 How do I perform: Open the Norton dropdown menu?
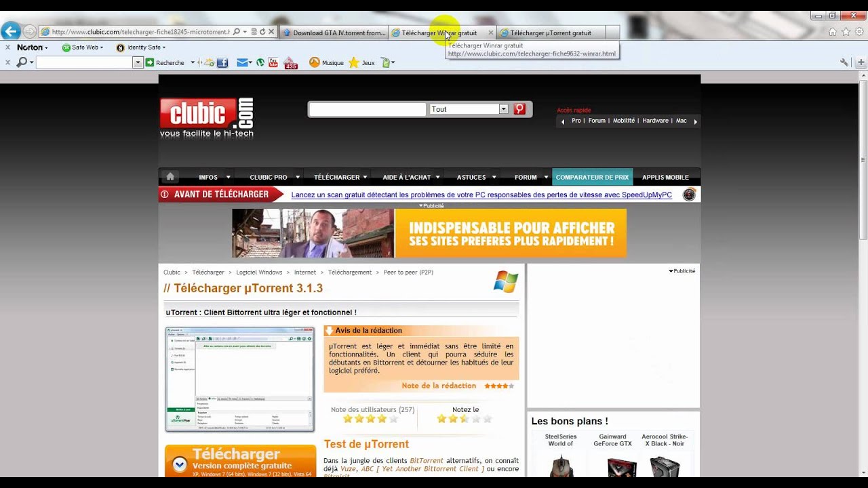click(x=33, y=47)
